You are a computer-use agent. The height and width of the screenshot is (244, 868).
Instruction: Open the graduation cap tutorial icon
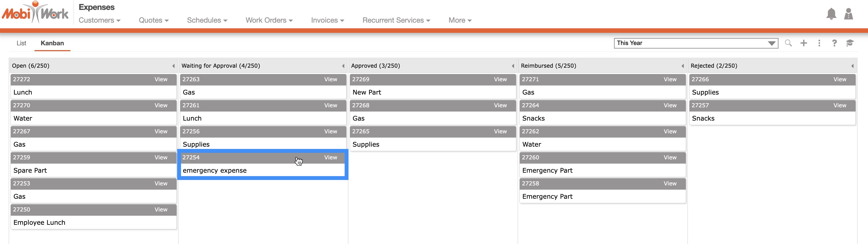click(x=849, y=43)
